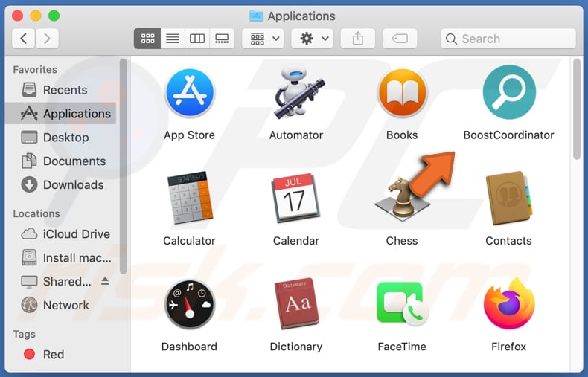This screenshot has height=377, width=588.
Task: Switch to list view mode
Action: coord(172,39)
